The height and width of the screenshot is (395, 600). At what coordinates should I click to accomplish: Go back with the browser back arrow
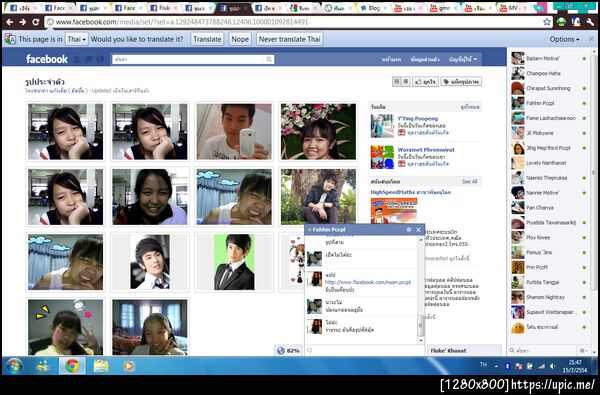[10, 22]
